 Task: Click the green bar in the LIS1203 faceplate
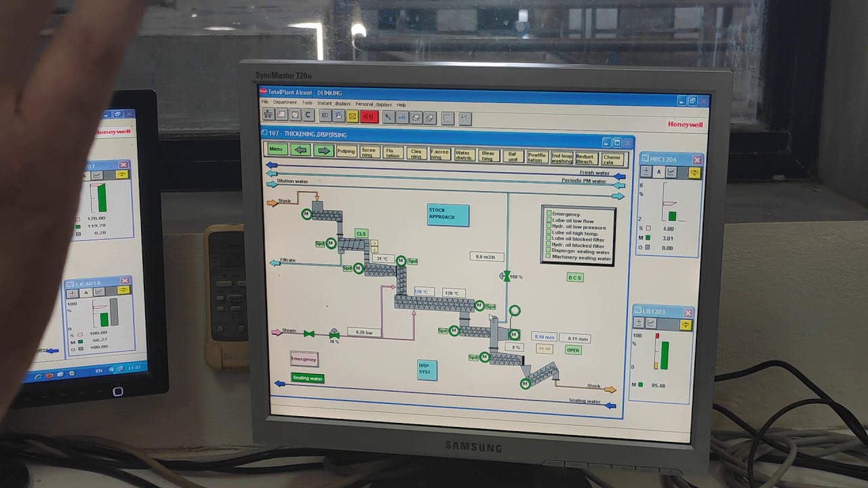pos(665,356)
